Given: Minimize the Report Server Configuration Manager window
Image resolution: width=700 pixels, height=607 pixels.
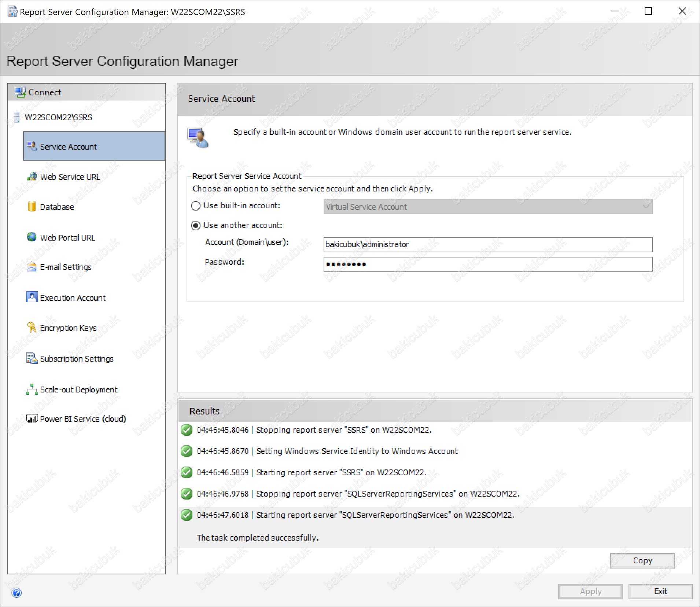Looking at the screenshot, I should 615,11.
